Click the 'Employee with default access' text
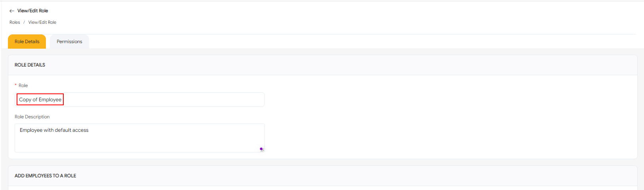 (x=54, y=130)
